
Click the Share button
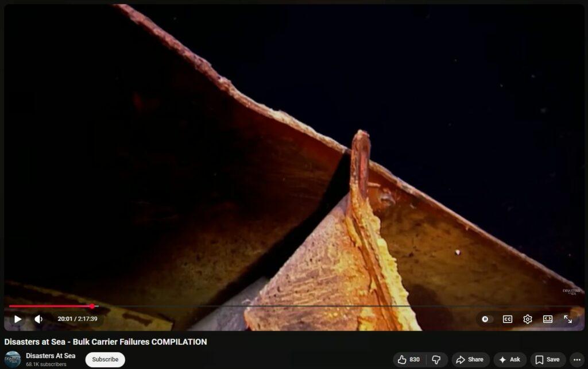tap(470, 360)
